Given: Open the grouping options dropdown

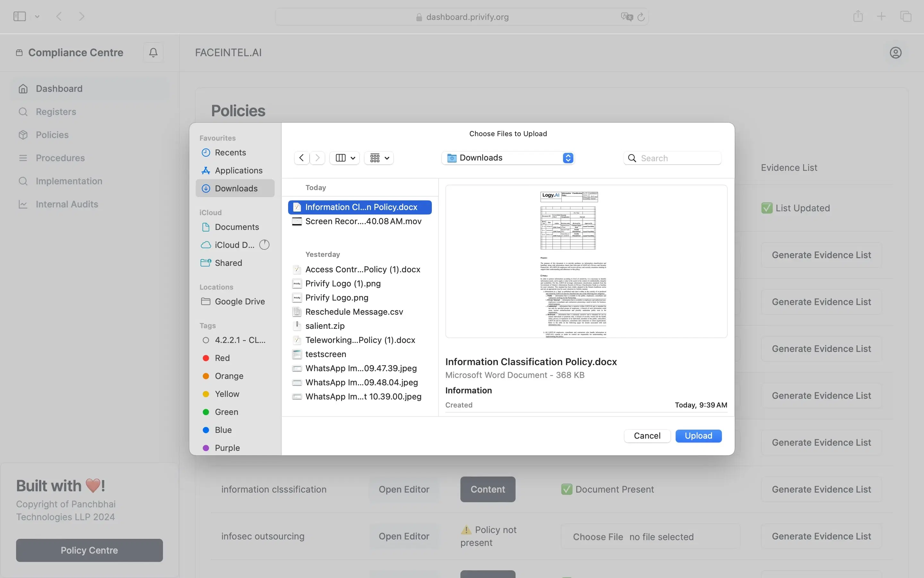Looking at the screenshot, I should 379,158.
